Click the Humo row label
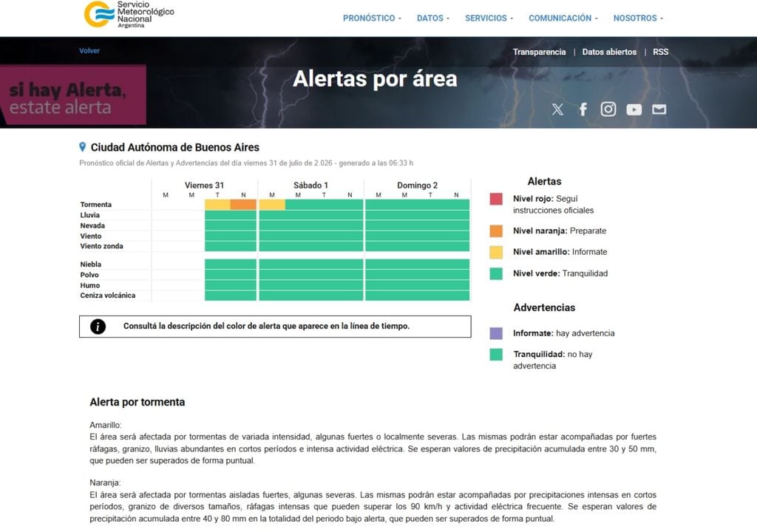 (x=89, y=285)
